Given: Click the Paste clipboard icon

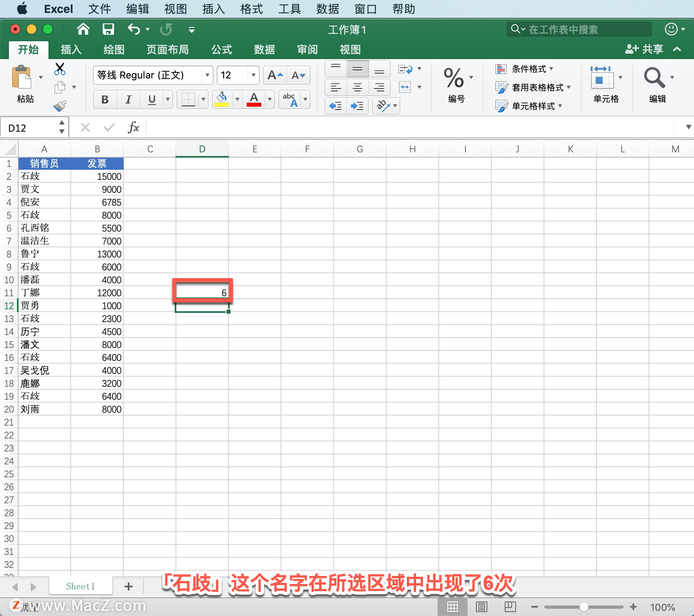Looking at the screenshot, I should pos(22,77).
